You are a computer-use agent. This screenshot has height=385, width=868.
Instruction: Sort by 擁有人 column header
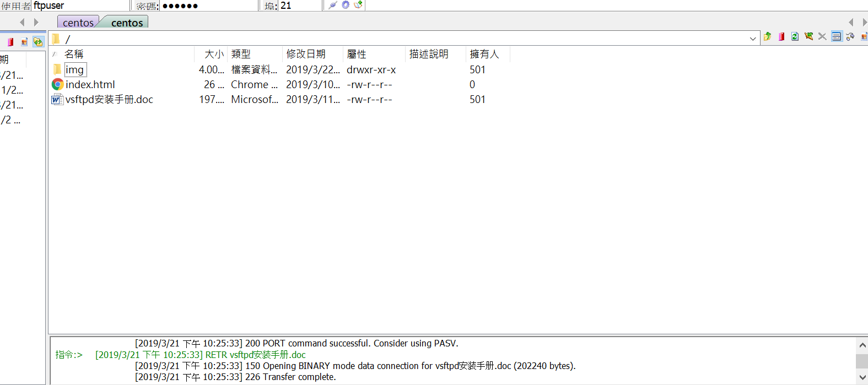[484, 54]
